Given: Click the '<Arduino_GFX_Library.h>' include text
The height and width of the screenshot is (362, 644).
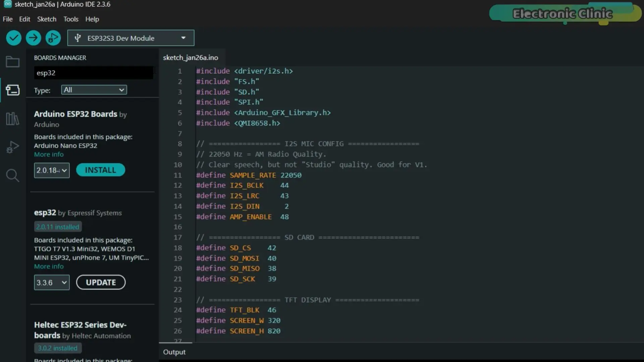Looking at the screenshot, I should pyautogui.click(x=282, y=113).
